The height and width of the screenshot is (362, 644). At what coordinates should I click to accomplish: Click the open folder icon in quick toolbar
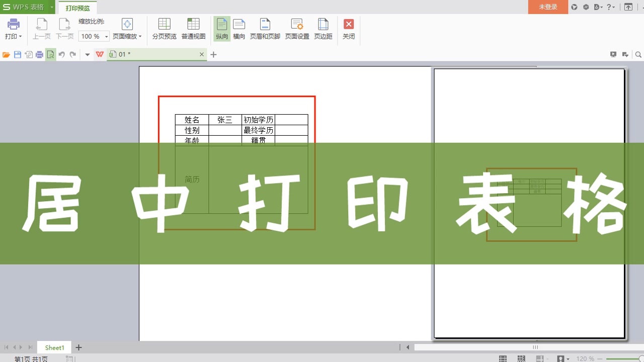[x=6, y=54]
